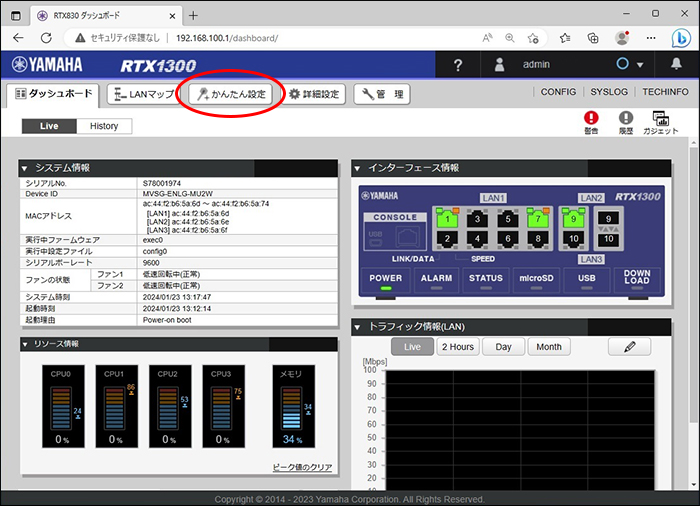Click the serial number value S78001974
This screenshot has height=506, width=700.
162,184
